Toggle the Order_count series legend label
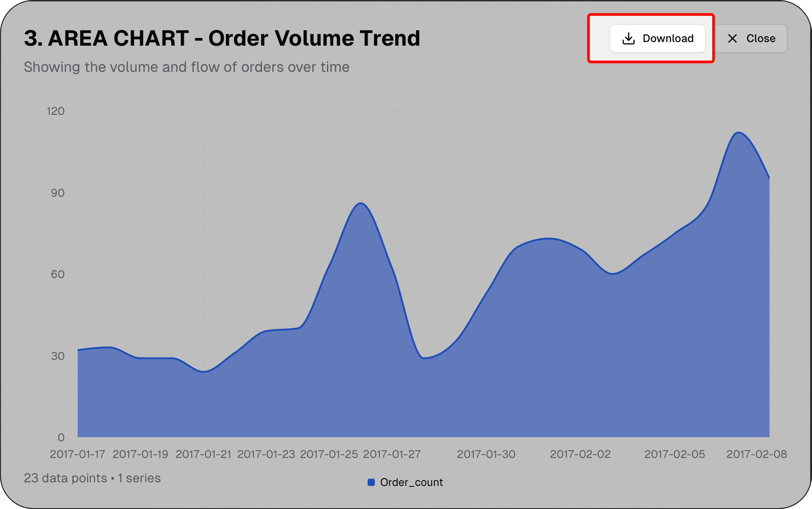Screen dimensions: 812x509 pyautogui.click(x=411, y=482)
